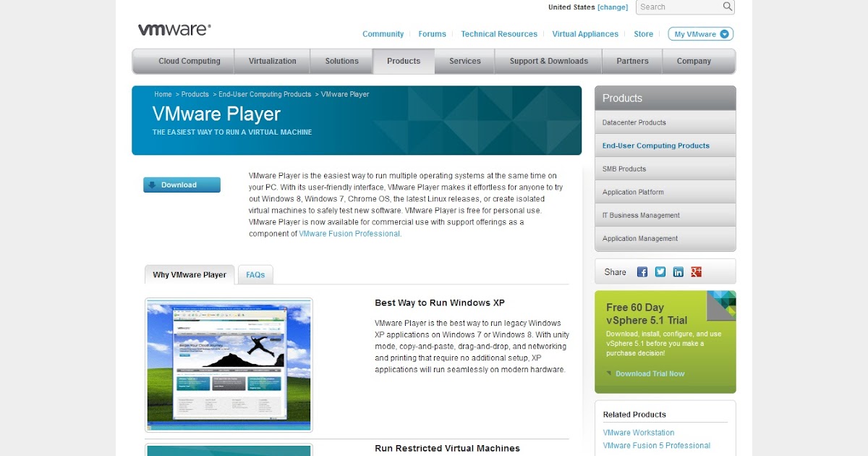The width and height of the screenshot is (868, 456).
Task: Click Free 60 Day vSphere Trial heading
Action: tap(647, 314)
